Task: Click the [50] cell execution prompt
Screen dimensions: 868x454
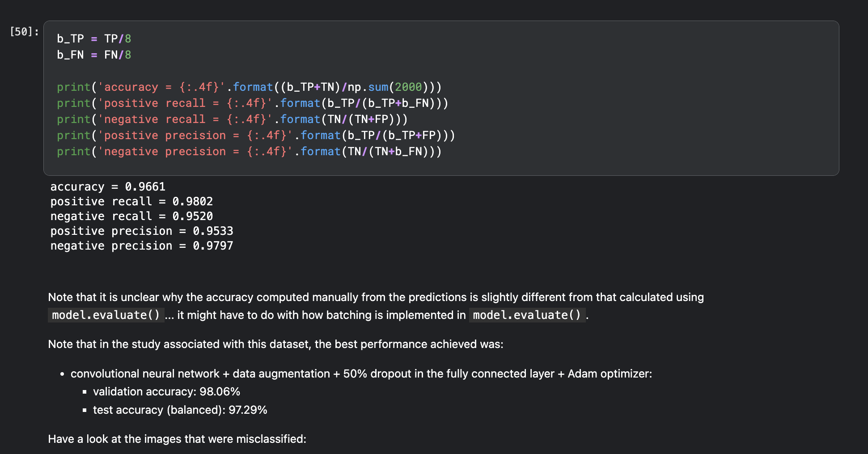Action: coord(24,32)
